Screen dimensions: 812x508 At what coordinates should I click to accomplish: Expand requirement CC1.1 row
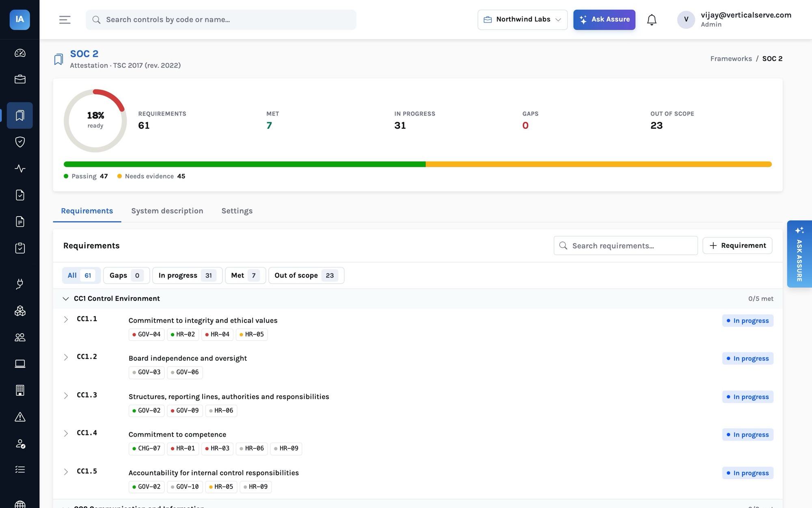click(66, 319)
